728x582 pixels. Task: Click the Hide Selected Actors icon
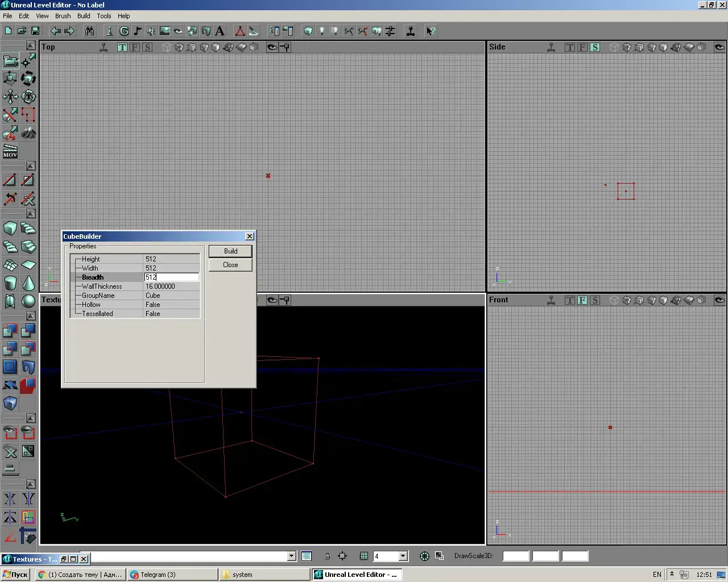click(28, 433)
